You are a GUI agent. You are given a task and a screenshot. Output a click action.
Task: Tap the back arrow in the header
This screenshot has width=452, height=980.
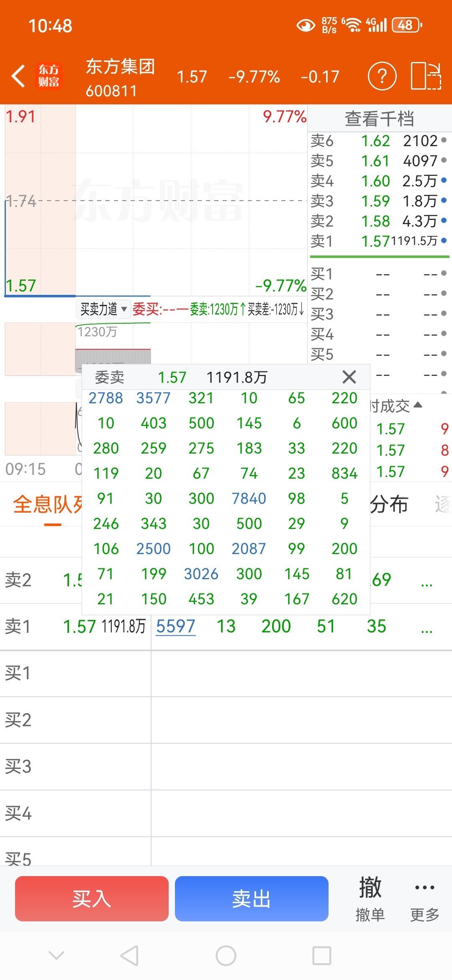tap(18, 76)
